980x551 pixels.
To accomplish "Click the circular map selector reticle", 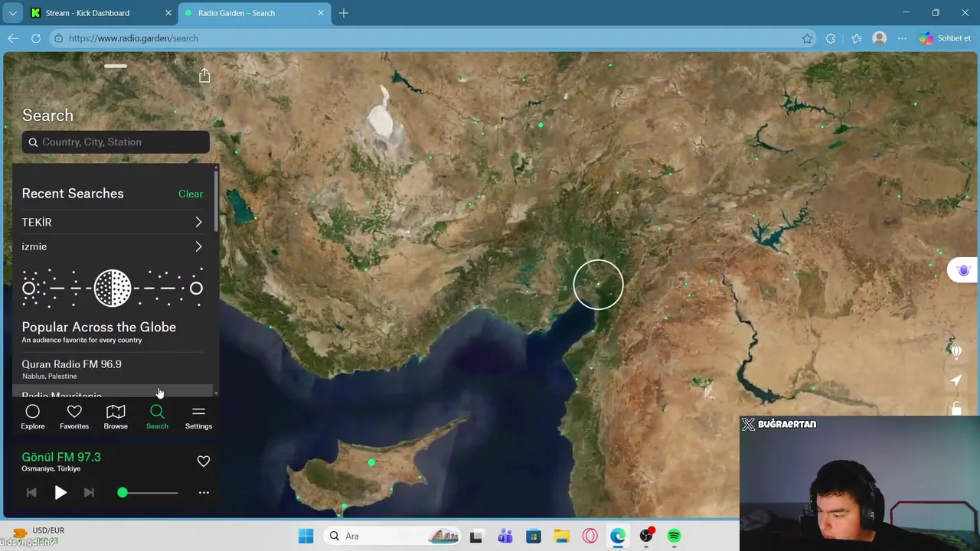I will (598, 285).
